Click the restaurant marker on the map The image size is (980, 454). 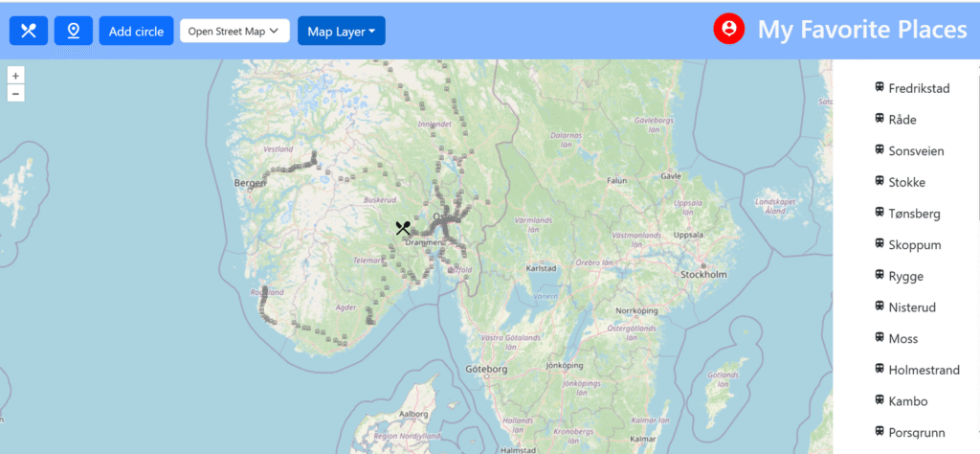403,228
